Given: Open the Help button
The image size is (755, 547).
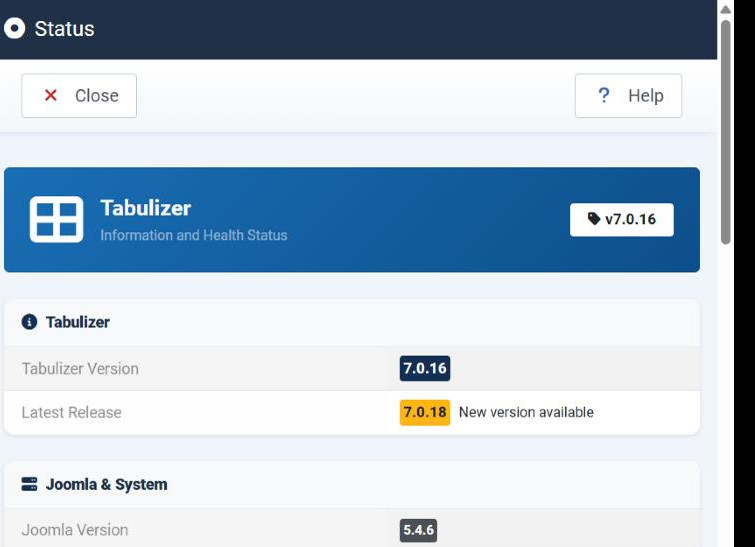Looking at the screenshot, I should click(x=628, y=95).
